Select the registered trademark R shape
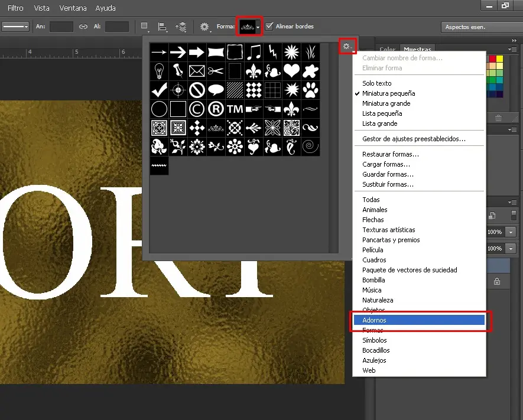 pos(216,109)
